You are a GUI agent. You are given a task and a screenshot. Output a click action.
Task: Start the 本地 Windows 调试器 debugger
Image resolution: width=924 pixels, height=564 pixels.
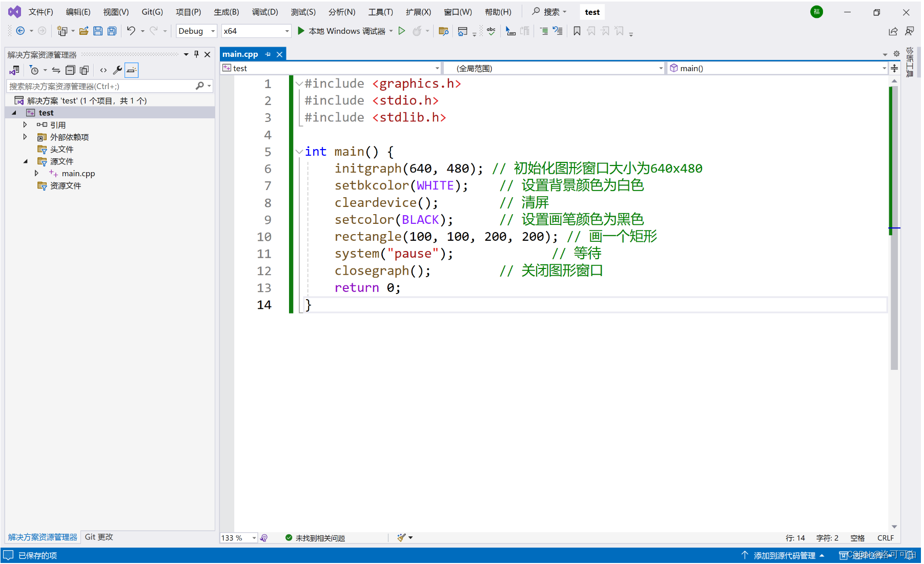click(343, 31)
